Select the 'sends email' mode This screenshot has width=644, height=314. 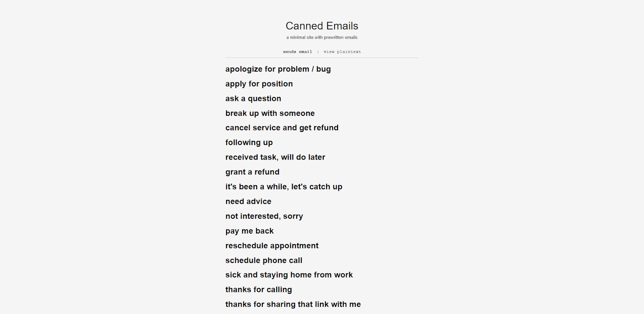[x=297, y=52]
